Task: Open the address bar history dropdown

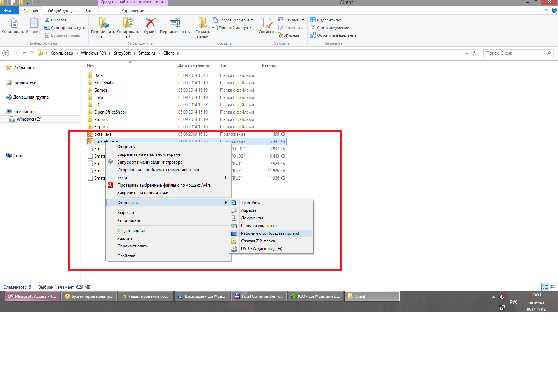Action: click(467, 53)
